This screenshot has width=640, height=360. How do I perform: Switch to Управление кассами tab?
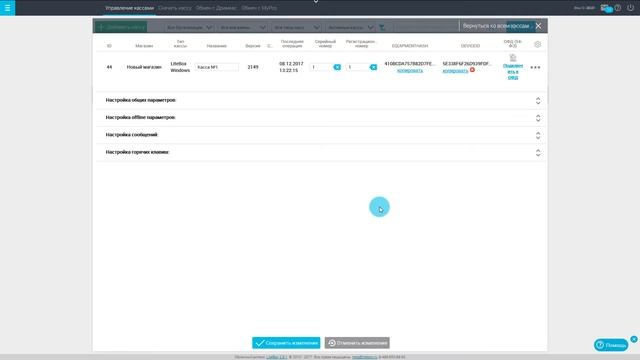pyautogui.click(x=129, y=8)
